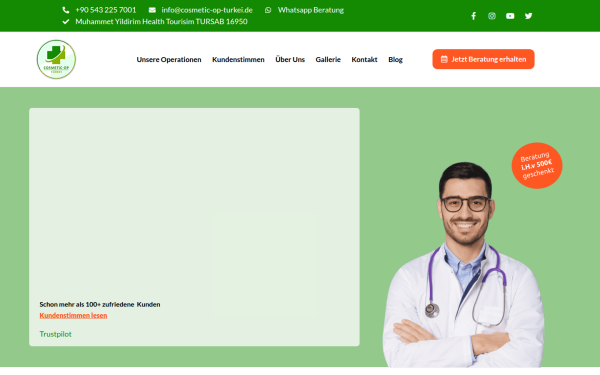Open the Facebook page icon
The width and height of the screenshot is (600, 375).
point(473,16)
